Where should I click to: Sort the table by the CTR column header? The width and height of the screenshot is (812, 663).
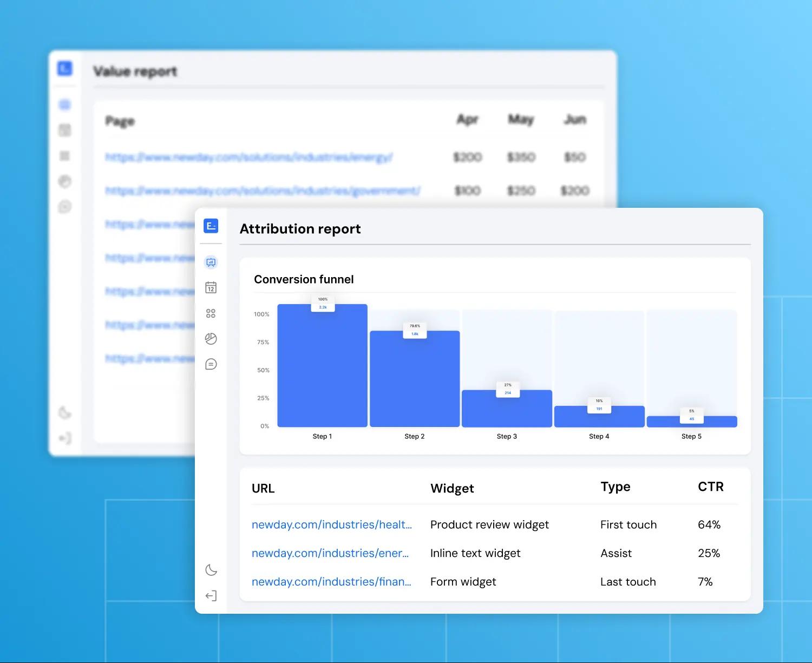[710, 487]
